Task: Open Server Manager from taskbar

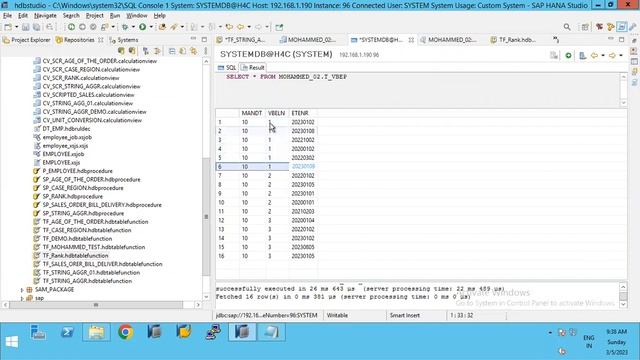Action: [38, 332]
